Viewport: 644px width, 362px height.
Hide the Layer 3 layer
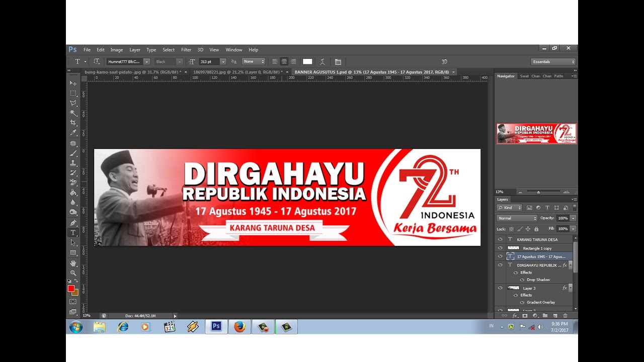click(x=500, y=288)
